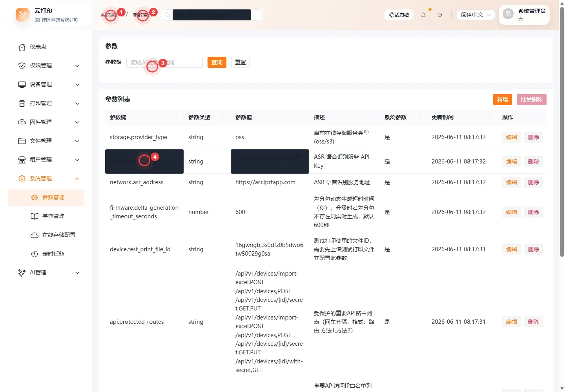Sort table by 参数类型 column arrow
This screenshot has height=392, width=565.
pos(223,117)
